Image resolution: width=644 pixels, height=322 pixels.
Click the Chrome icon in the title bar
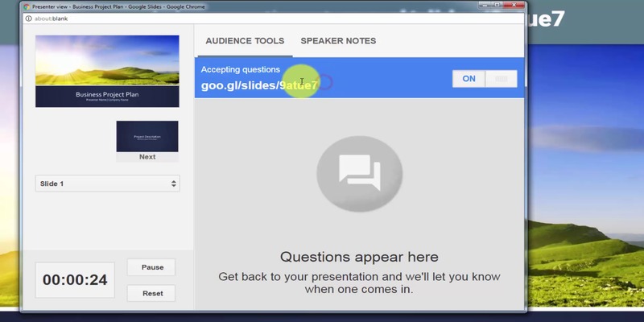27,6
